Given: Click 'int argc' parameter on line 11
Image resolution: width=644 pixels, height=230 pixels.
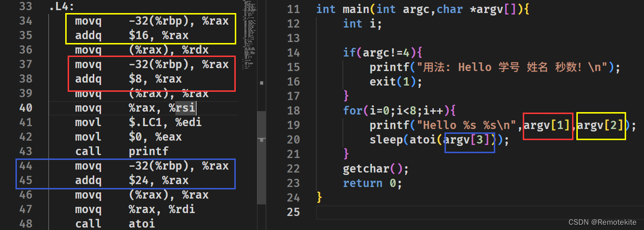Looking at the screenshot, I should [x=403, y=9].
